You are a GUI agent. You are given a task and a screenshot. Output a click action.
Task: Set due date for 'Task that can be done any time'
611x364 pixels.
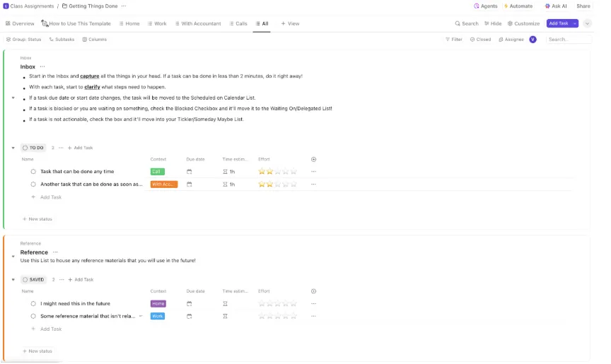(190, 172)
